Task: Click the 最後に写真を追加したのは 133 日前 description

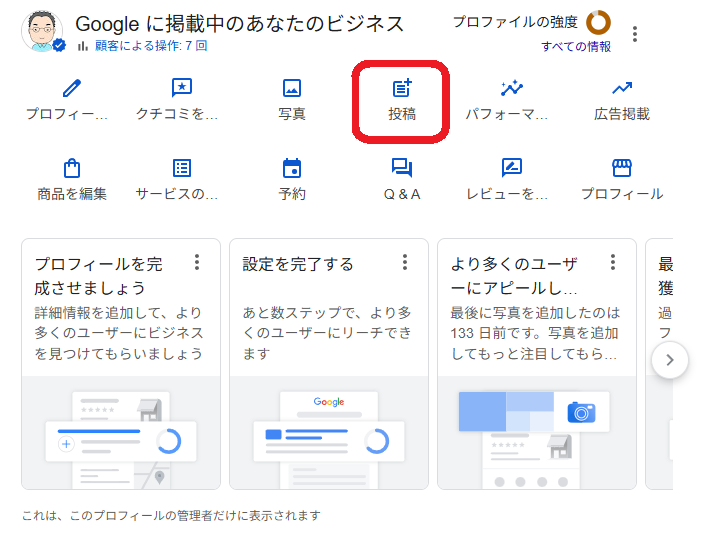Action: coord(535,334)
